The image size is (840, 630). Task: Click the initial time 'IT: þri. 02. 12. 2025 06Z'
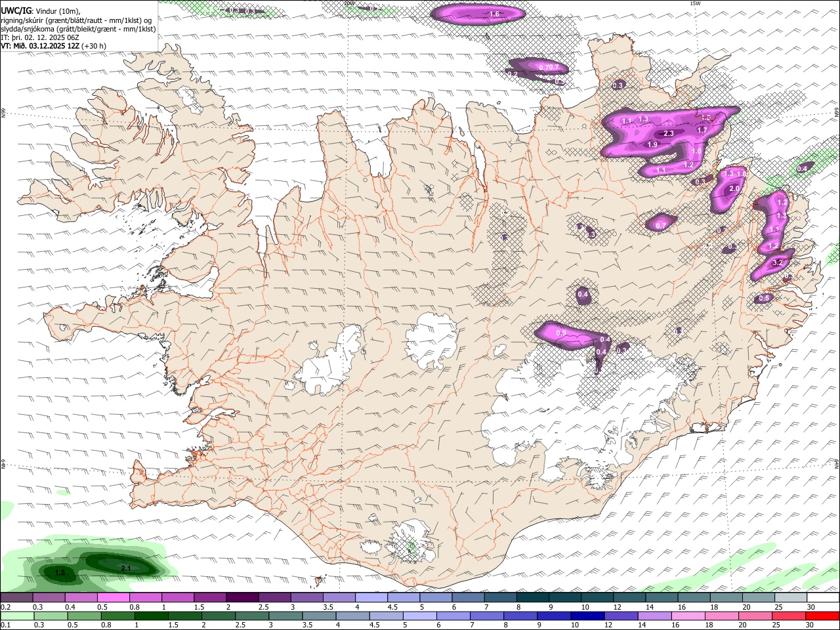40,37
